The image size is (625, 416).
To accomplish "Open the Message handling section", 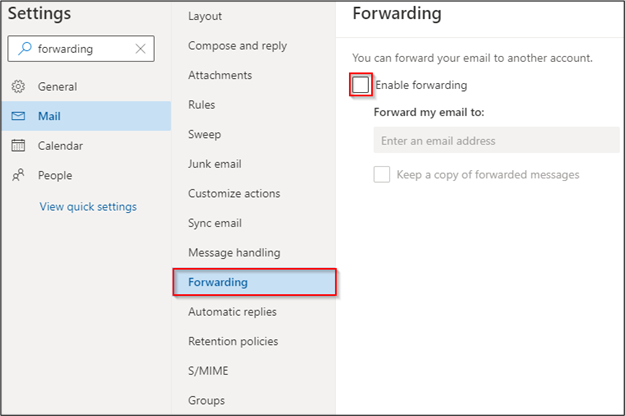I will tap(234, 253).
